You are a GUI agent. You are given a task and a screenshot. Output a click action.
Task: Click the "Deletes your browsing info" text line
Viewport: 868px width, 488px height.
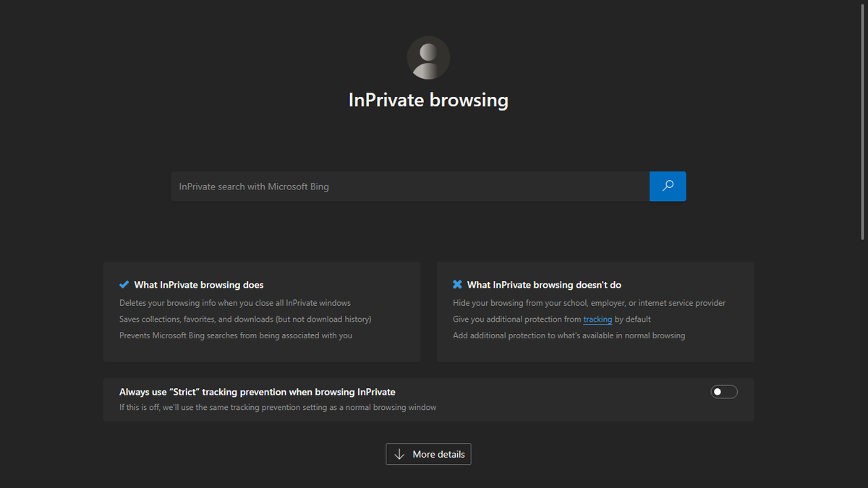(x=234, y=302)
